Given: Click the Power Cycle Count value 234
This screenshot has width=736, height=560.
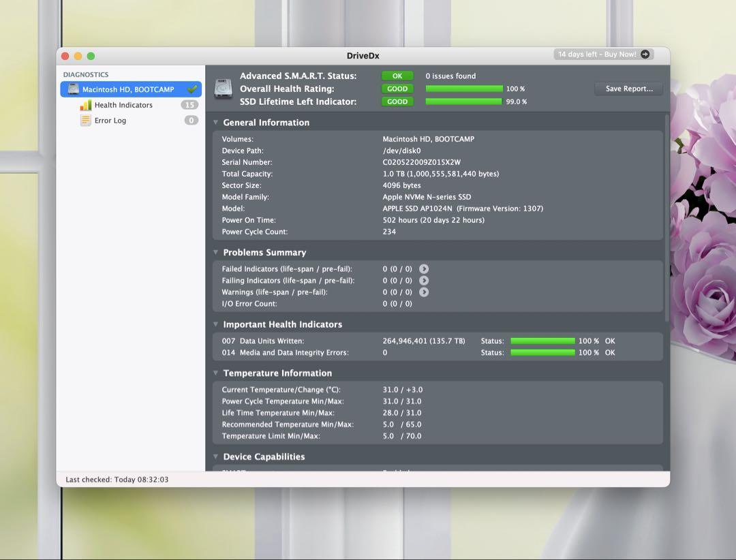Looking at the screenshot, I should point(389,232).
